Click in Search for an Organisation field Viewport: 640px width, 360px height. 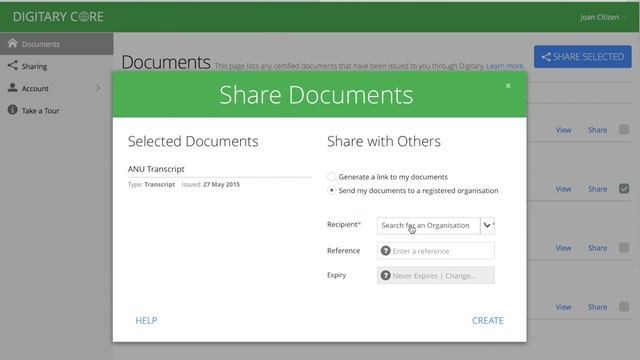pos(429,225)
